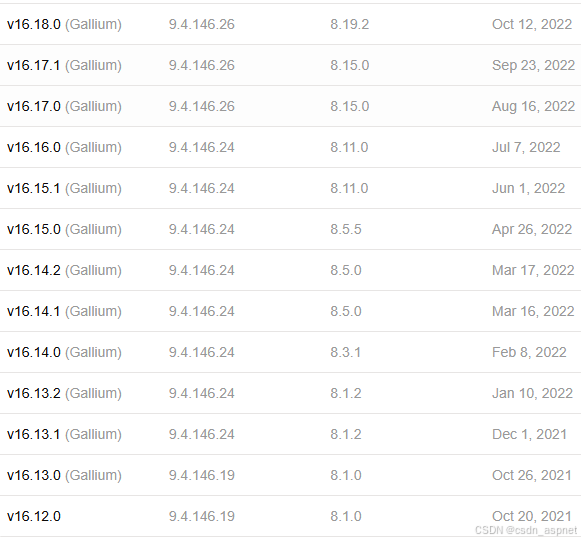
Task: Click the date Feb 8, 2022
Action: pyautogui.click(x=529, y=353)
